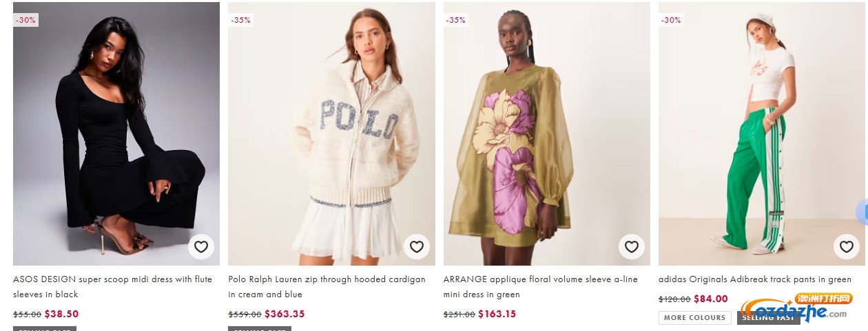868x331 pixels.
Task: Open the green adidas track pants photo
Action: tap(758, 131)
